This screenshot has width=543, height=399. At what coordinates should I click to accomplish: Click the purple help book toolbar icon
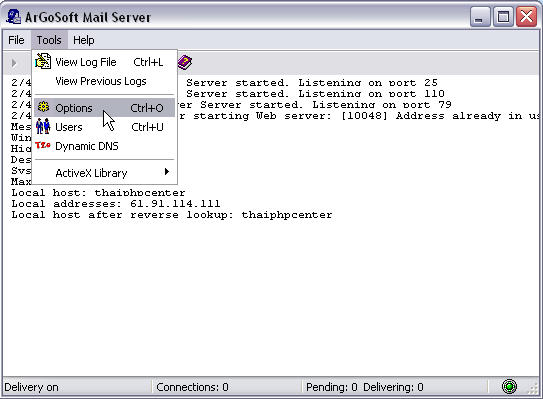click(x=185, y=62)
